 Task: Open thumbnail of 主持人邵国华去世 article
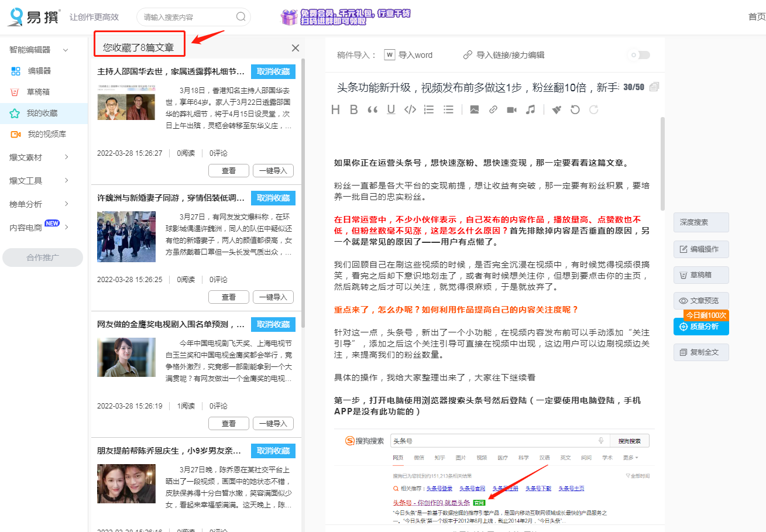pos(126,102)
